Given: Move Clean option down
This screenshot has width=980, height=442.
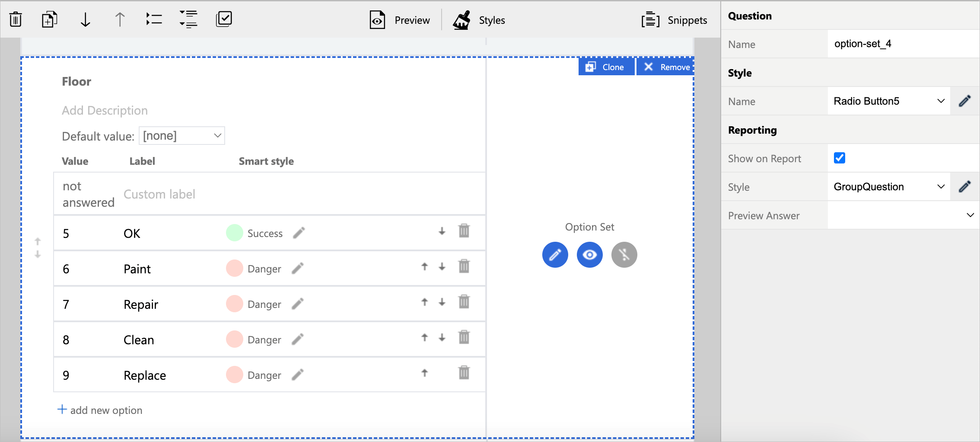Looking at the screenshot, I should [442, 338].
